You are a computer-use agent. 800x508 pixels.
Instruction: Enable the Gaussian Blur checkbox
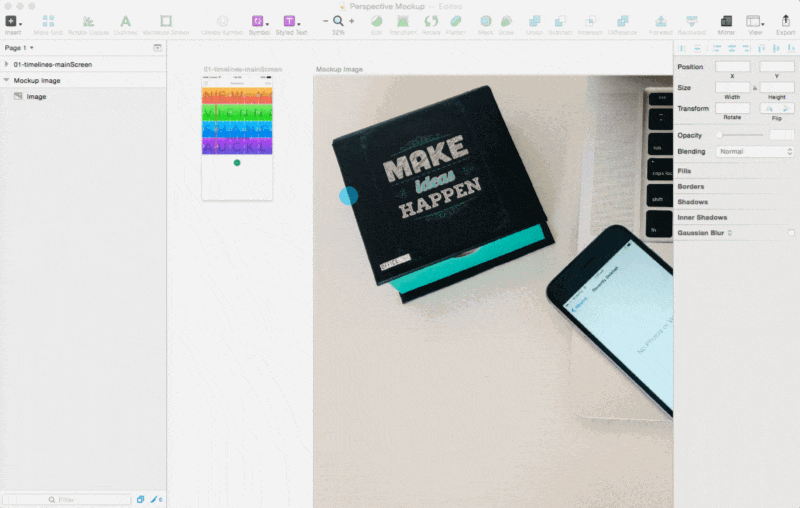pyautogui.click(x=791, y=233)
